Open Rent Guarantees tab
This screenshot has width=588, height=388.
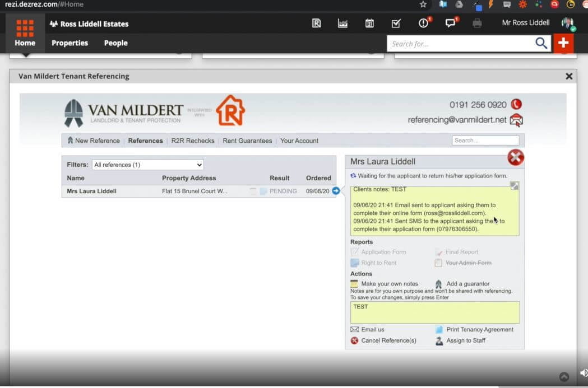[247, 141]
